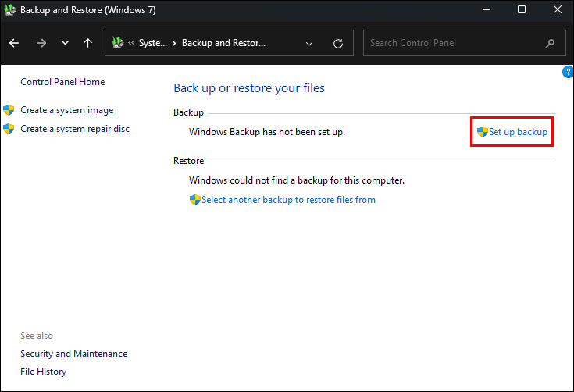Click the Backup and Restore breadcrumb
Screen dimensions: 574x392
[223, 43]
